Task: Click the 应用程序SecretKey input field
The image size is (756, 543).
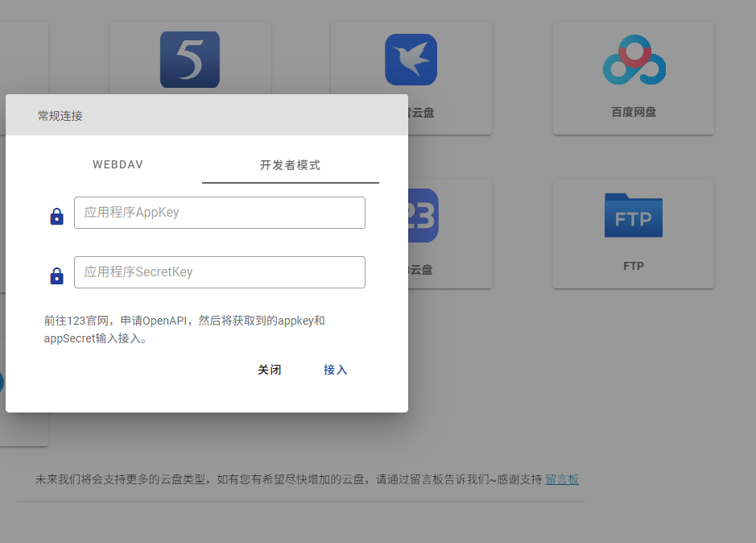Action: pos(219,271)
